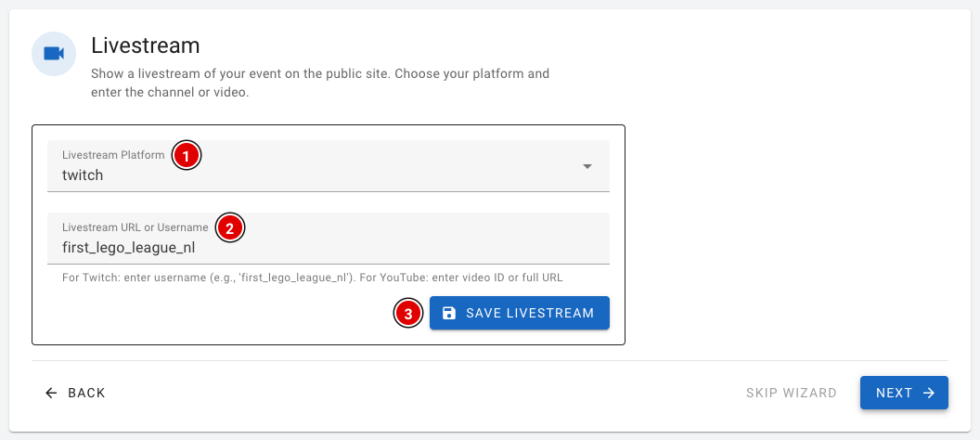Click SKIP WIZARD
This screenshot has width=980, height=440.
tap(792, 393)
